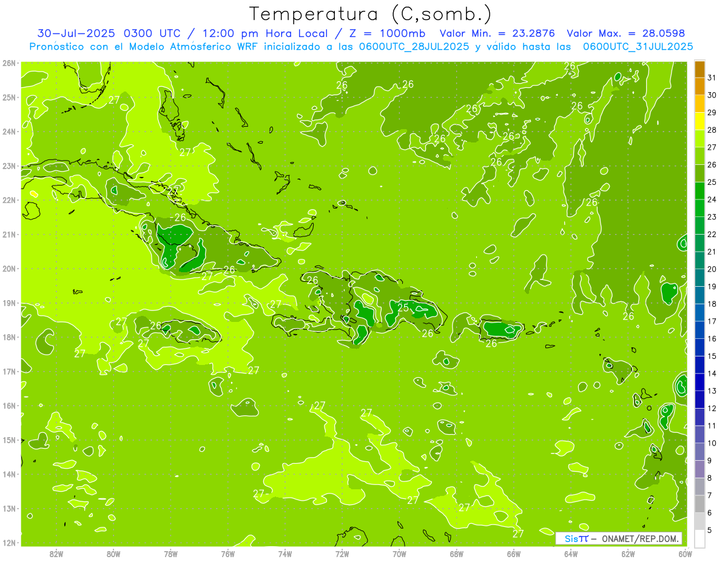Click the '10' label on the color scale
The image size is (728, 562).
(x=712, y=443)
